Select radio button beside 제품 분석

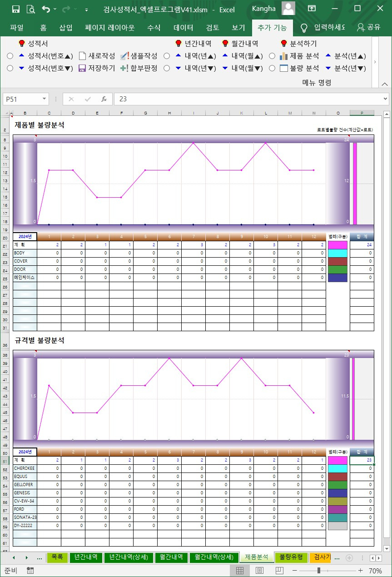[272, 56]
